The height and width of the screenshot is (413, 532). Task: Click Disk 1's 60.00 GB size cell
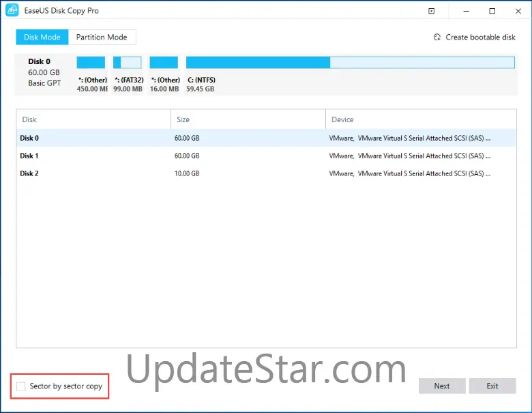point(187,156)
